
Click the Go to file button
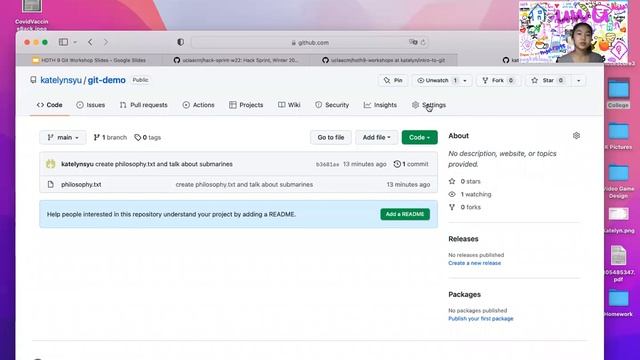coord(331,138)
